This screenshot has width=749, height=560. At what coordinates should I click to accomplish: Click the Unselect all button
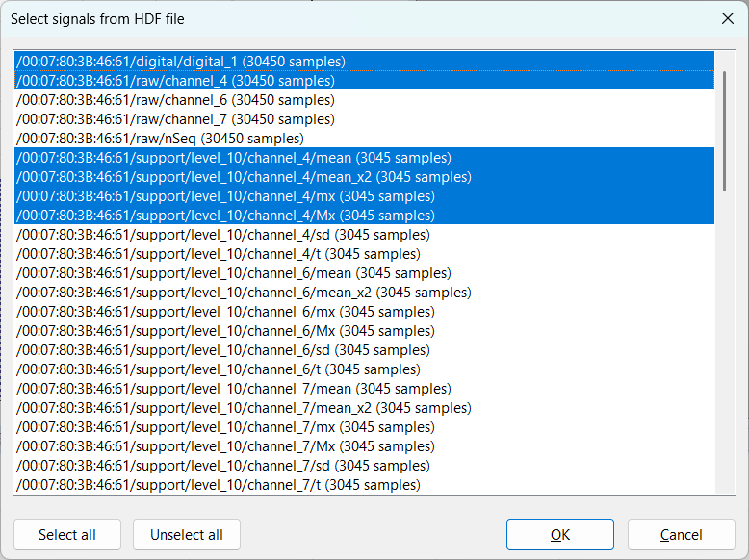point(187,535)
